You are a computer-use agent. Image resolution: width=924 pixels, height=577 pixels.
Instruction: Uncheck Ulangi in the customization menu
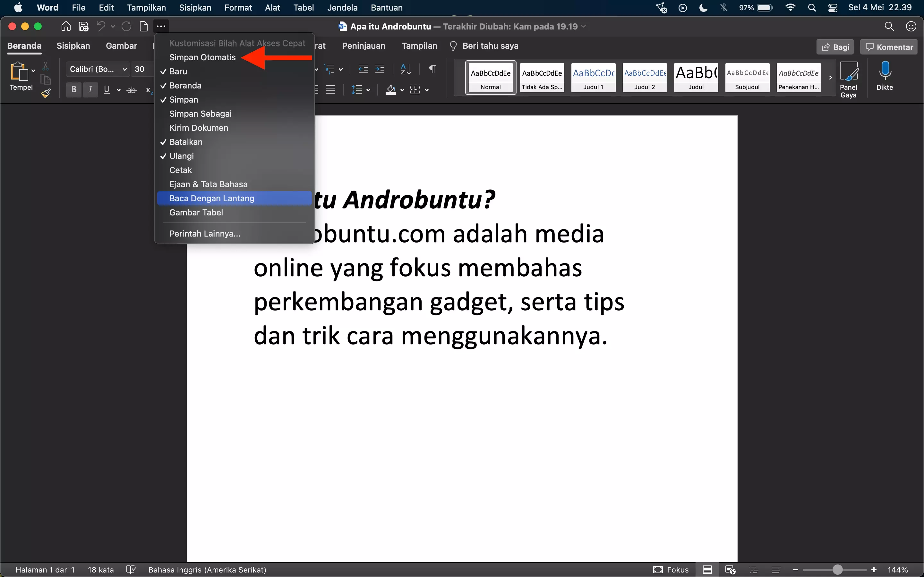181,156
